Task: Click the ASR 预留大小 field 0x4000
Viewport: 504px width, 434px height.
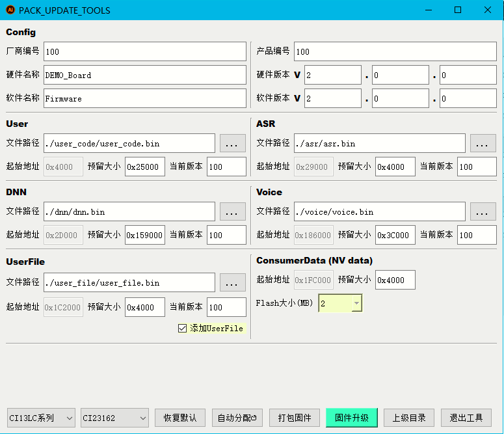Action: (395, 167)
